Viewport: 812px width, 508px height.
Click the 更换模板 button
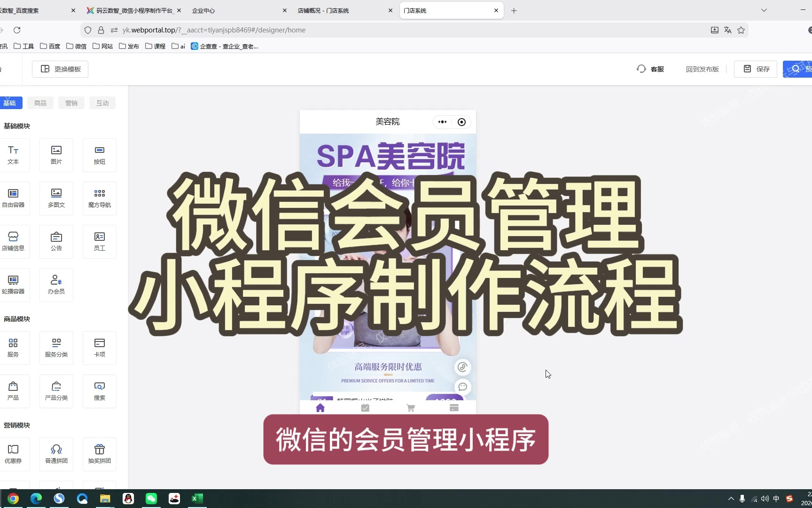point(61,69)
